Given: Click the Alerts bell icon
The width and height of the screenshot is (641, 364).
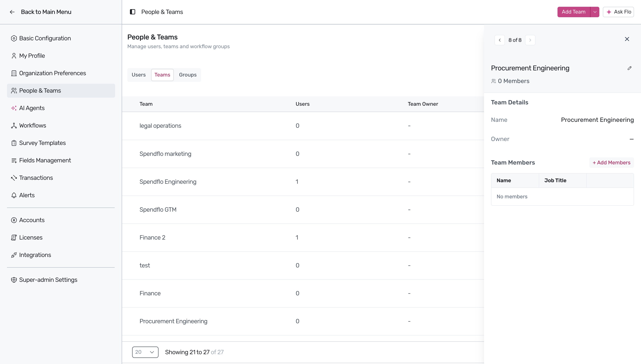Looking at the screenshot, I should pos(14,195).
